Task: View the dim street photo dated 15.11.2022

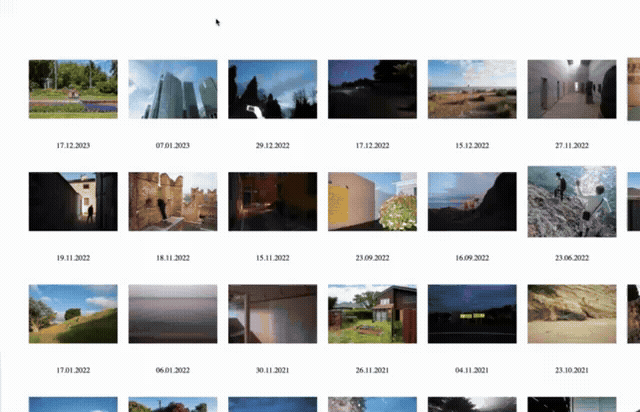Action: tap(273, 201)
